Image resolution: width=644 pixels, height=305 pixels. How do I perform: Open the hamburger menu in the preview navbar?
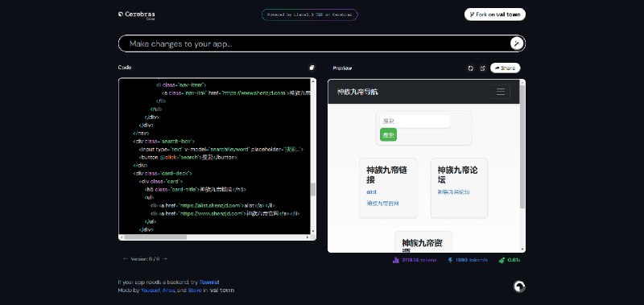501,92
